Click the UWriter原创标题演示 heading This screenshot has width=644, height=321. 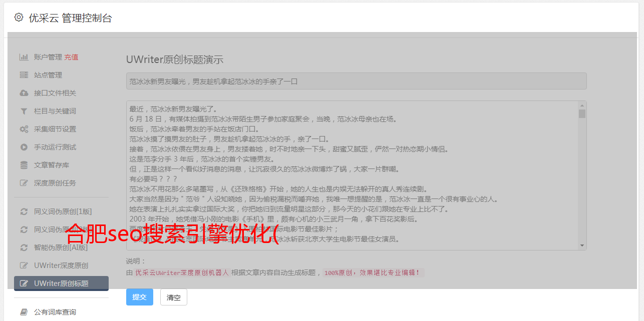coord(175,59)
